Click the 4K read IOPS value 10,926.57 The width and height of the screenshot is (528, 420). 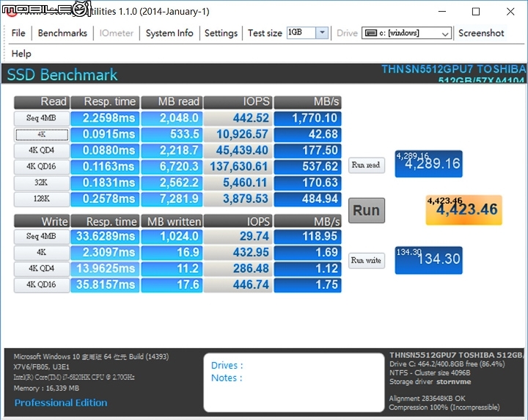click(x=238, y=134)
